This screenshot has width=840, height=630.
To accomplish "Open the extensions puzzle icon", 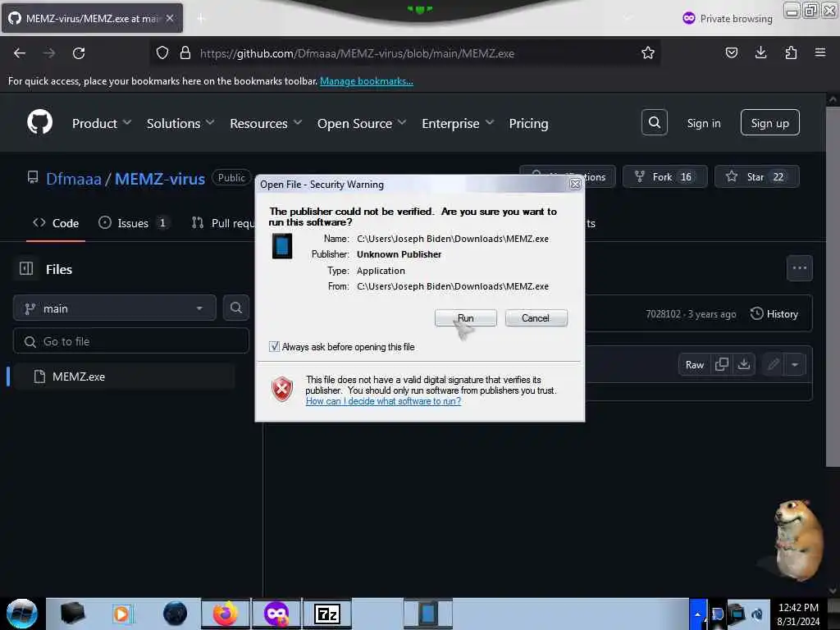I will pos(791,52).
